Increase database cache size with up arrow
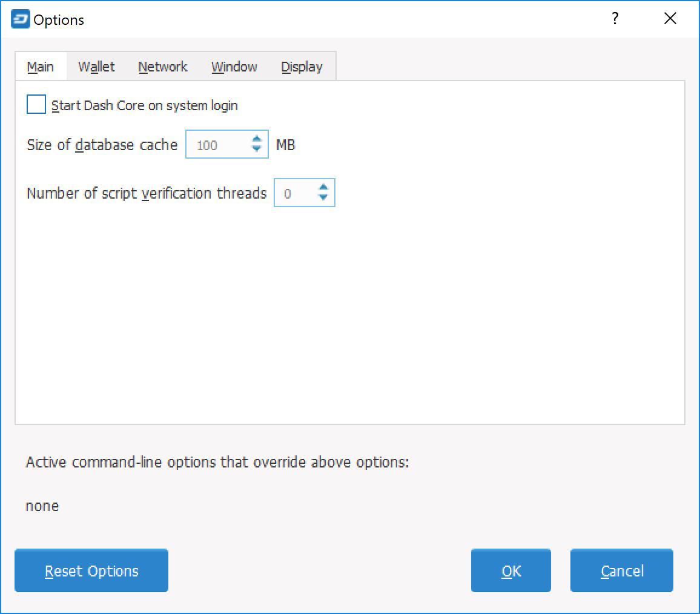 (257, 139)
